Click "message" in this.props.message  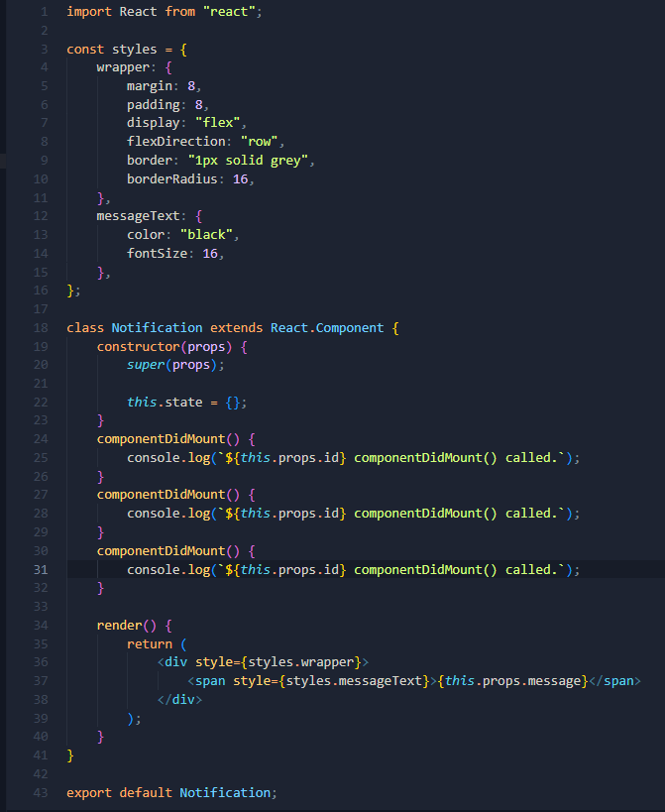click(x=554, y=681)
